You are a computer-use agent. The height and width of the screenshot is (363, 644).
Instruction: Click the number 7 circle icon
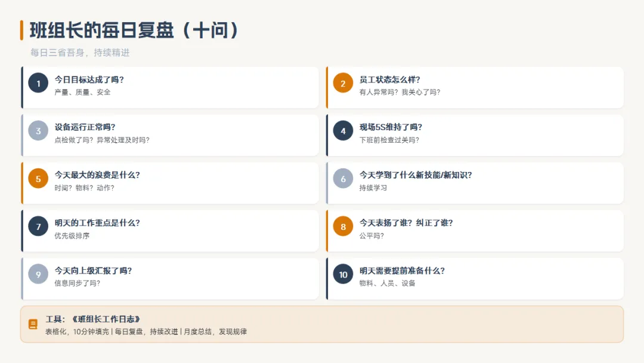(38, 227)
